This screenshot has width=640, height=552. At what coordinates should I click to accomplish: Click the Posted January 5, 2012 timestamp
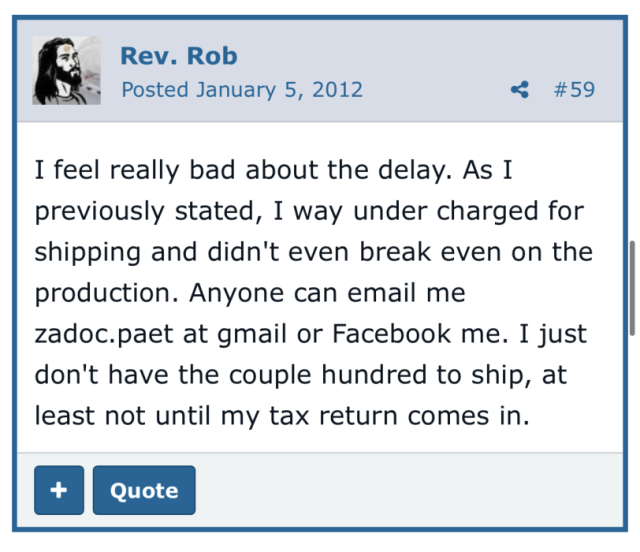tap(241, 90)
